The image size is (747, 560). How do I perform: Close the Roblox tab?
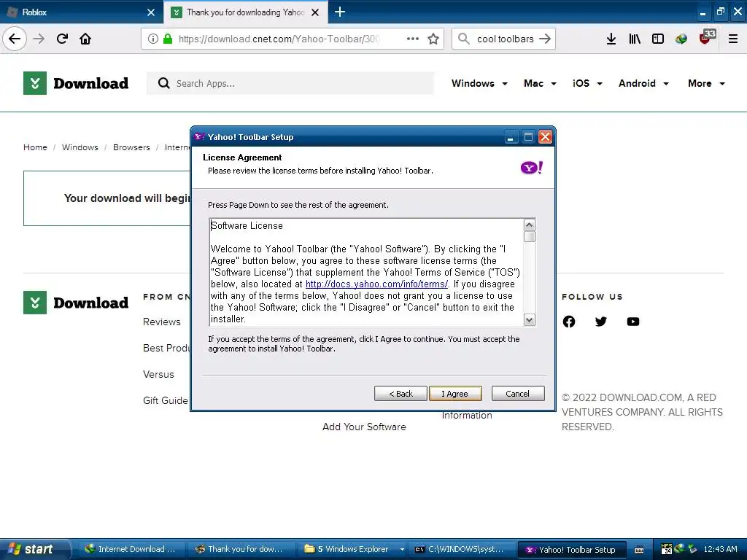(x=151, y=12)
